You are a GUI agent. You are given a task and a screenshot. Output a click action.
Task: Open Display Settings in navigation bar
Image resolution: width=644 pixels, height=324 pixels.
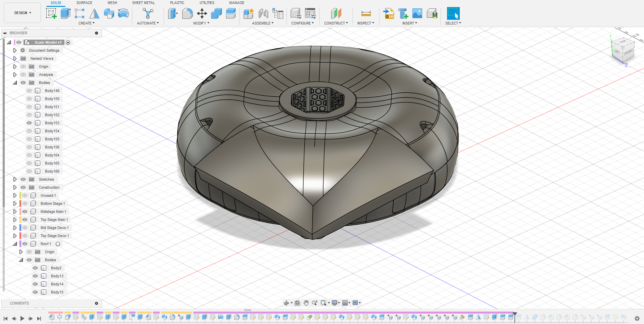(x=335, y=303)
